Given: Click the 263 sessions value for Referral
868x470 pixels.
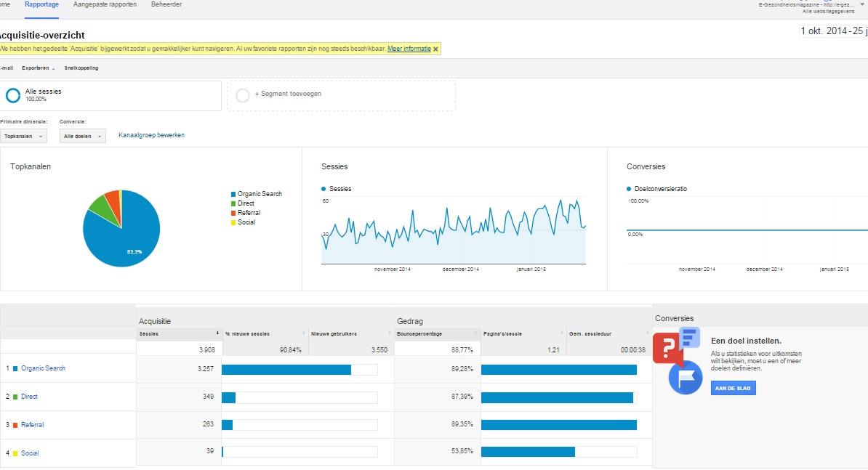Looking at the screenshot, I should (x=208, y=425).
